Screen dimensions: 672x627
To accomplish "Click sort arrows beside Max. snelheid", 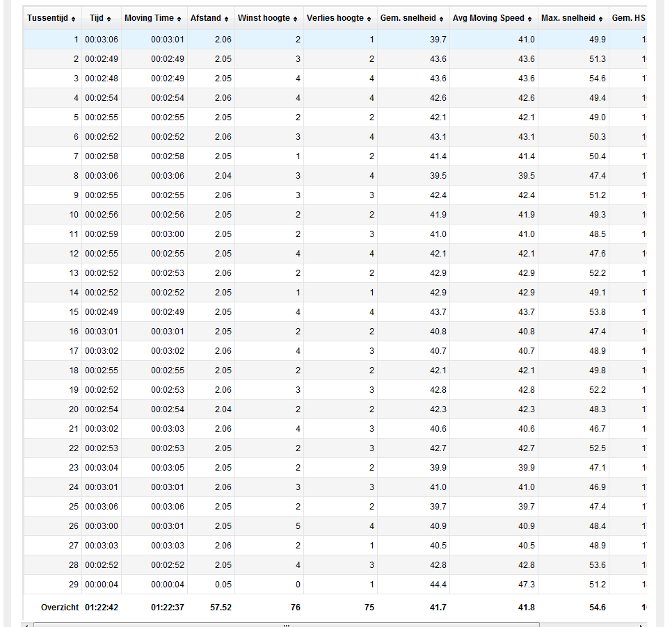I will (600, 19).
